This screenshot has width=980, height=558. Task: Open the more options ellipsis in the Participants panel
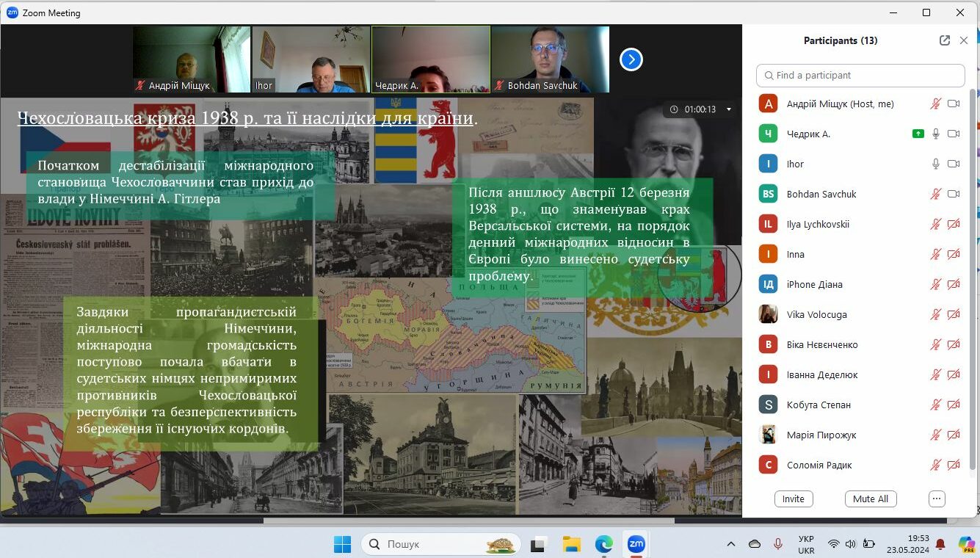pos(936,499)
